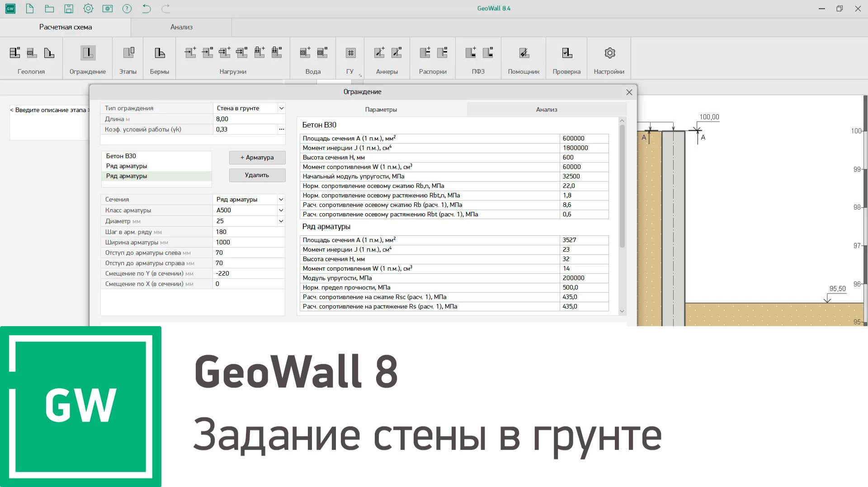This screenshot has width=868, height=487.
Task: Open the Сечения dropdown
Action: click(x=281, y=200)
